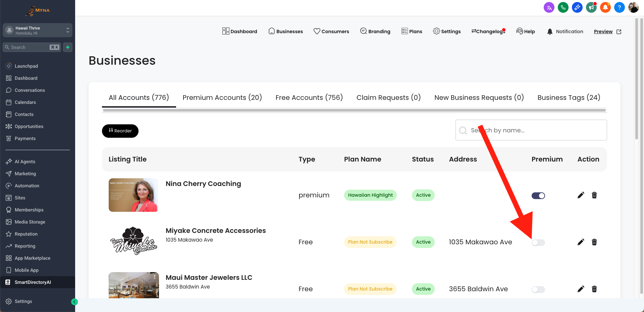
Task: Disable premium toggle for Nina Cherry Coaching
Action: [538, 196]
